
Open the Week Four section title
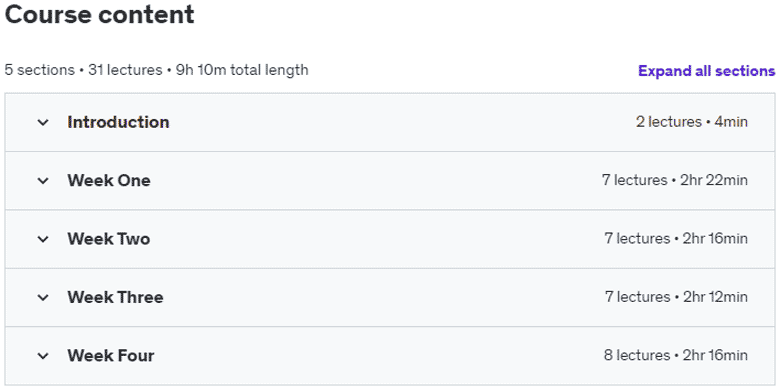click(x=111, y=356)
